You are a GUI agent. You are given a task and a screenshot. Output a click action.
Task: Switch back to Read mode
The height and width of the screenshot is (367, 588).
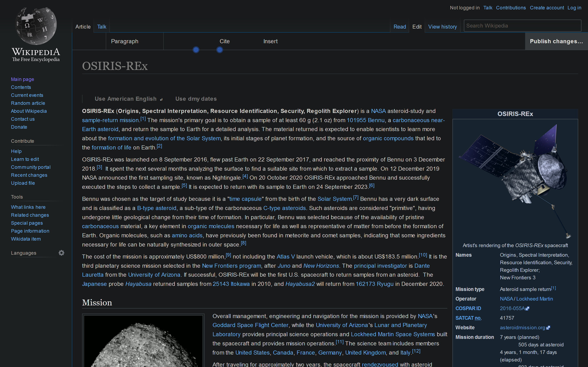pos(399,27)
